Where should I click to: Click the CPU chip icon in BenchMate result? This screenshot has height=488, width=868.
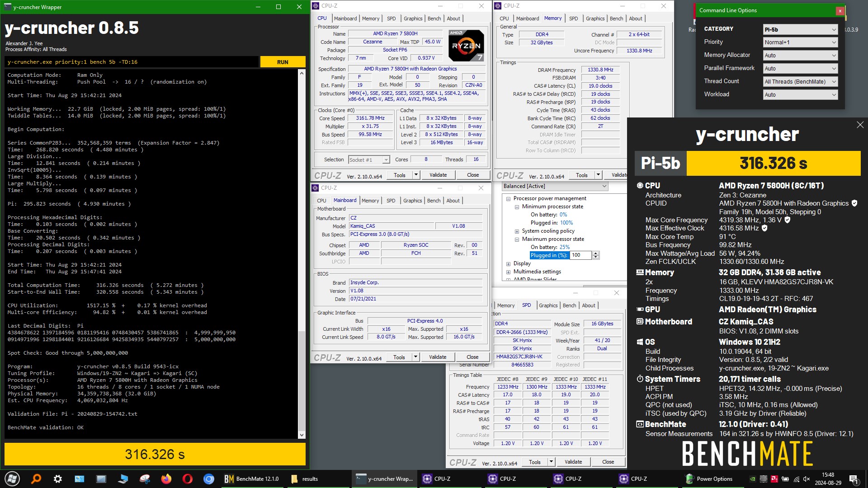[640, 185]
